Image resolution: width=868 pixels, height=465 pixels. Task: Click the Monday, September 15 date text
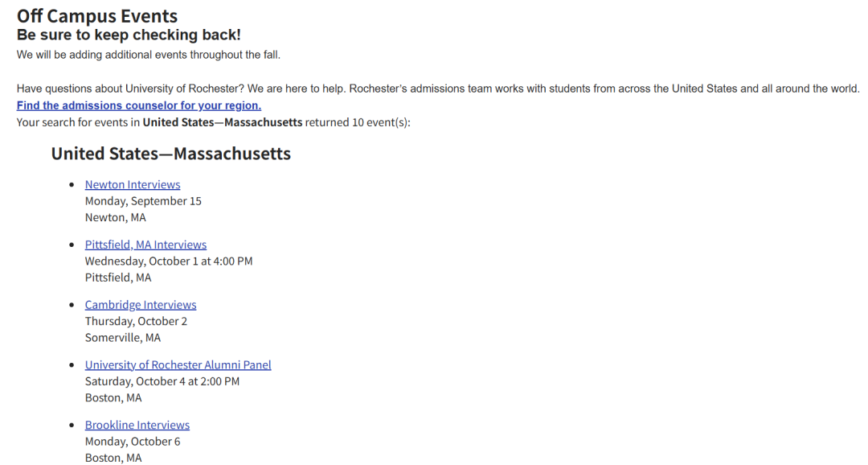143,200
